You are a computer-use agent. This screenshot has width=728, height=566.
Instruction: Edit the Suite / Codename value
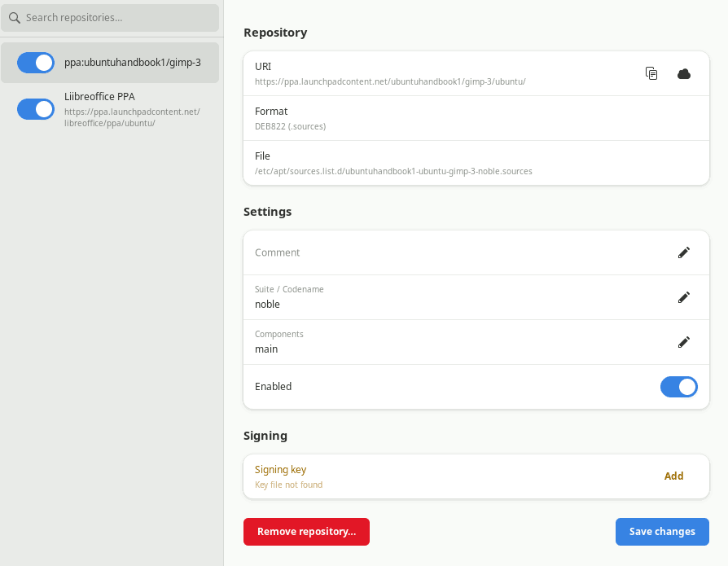(x=684, y=297)
